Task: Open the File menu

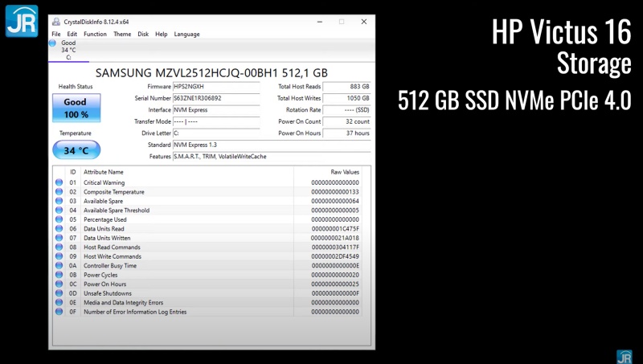Action: 55,35
